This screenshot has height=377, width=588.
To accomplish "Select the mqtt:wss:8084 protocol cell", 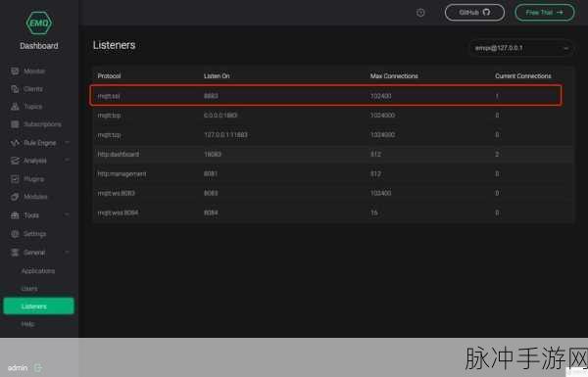I will click(118, 212).
